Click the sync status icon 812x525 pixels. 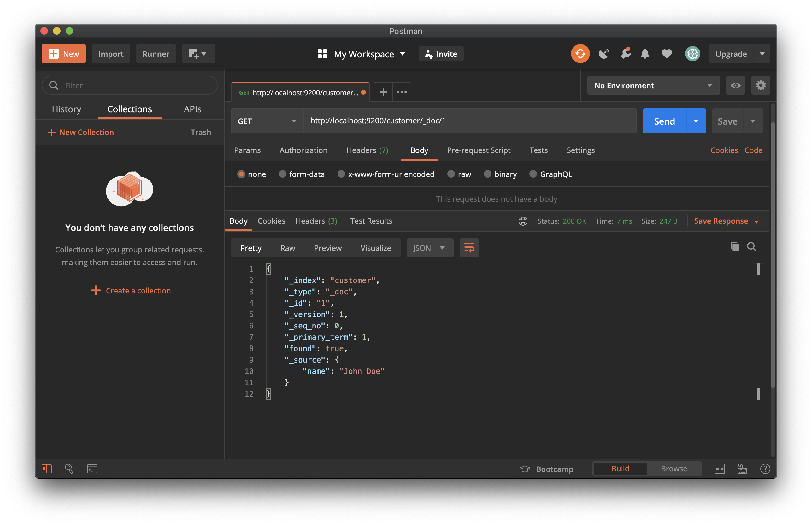580,54
